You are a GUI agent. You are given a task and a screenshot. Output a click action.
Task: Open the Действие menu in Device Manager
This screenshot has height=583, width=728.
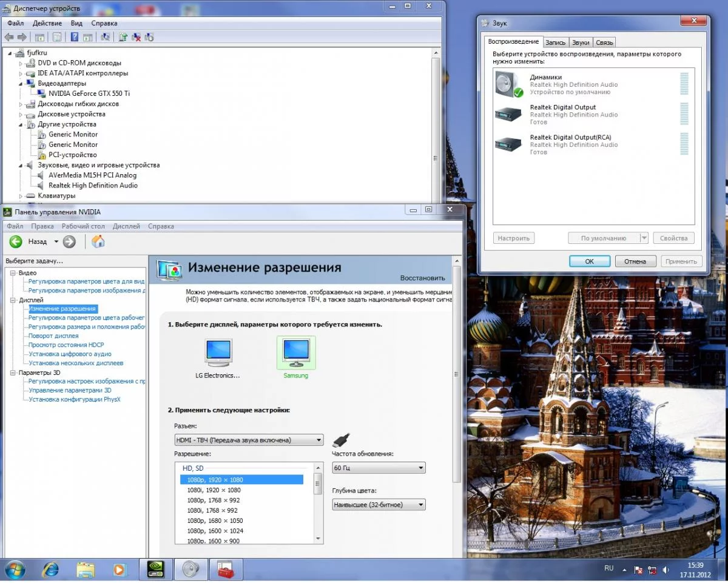pos(47,23)
